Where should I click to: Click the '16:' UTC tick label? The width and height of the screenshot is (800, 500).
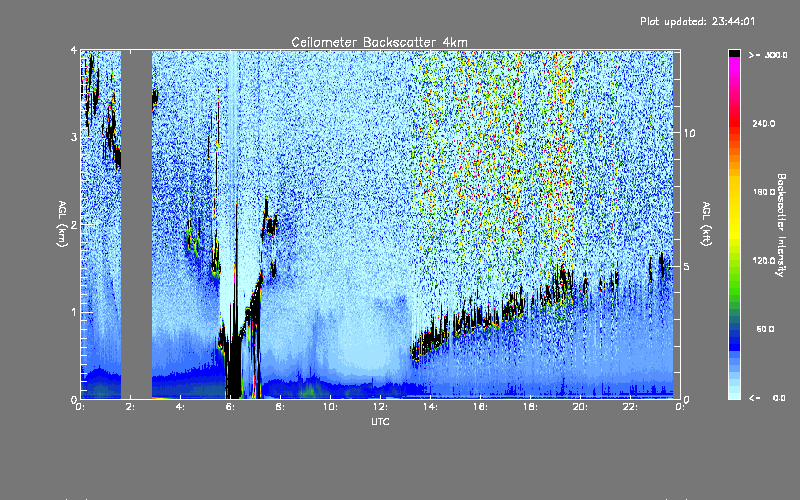tap(481, 407)
